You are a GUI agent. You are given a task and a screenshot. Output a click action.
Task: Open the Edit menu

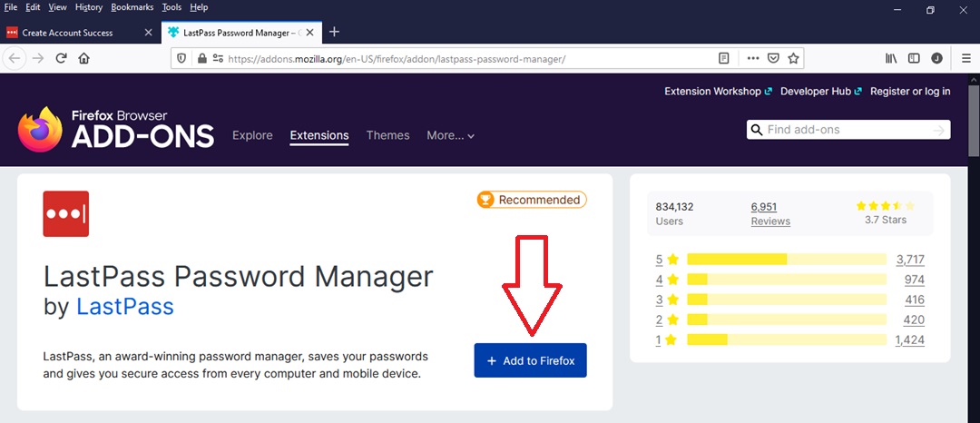tap(33, 7)
